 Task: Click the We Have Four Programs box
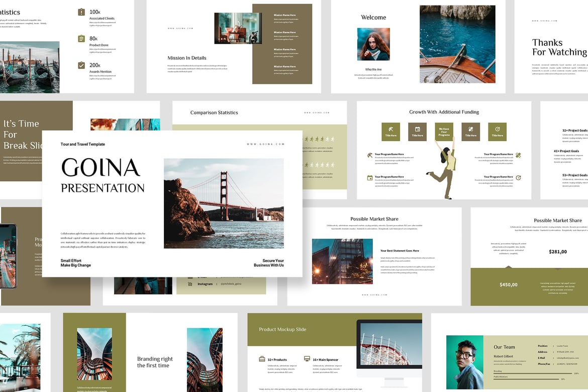click(x=444, y=132)
